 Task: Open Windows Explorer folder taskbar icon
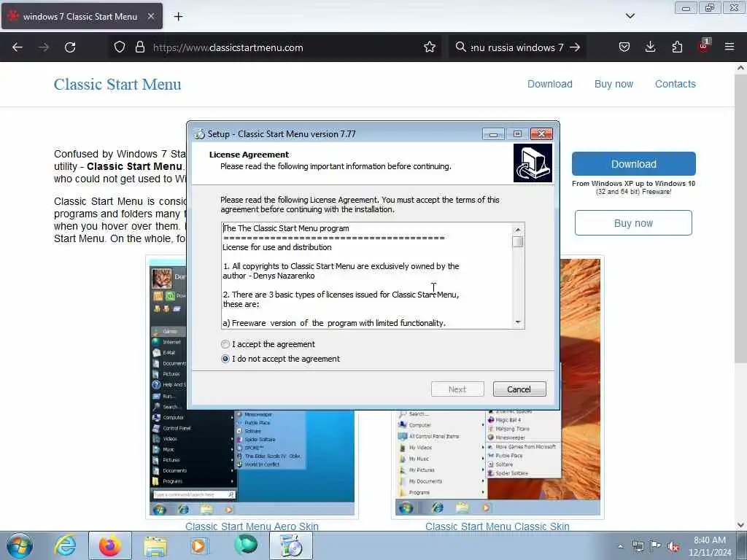point(155,545)
